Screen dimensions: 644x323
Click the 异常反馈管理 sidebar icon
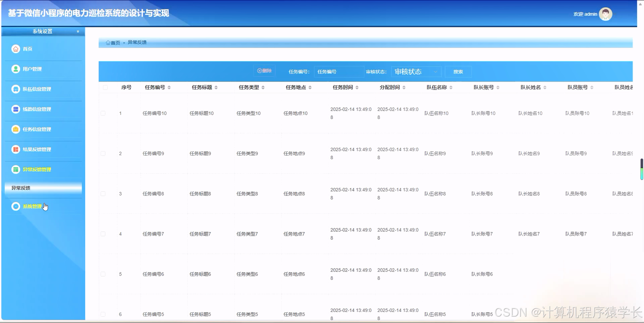(16, 170)
